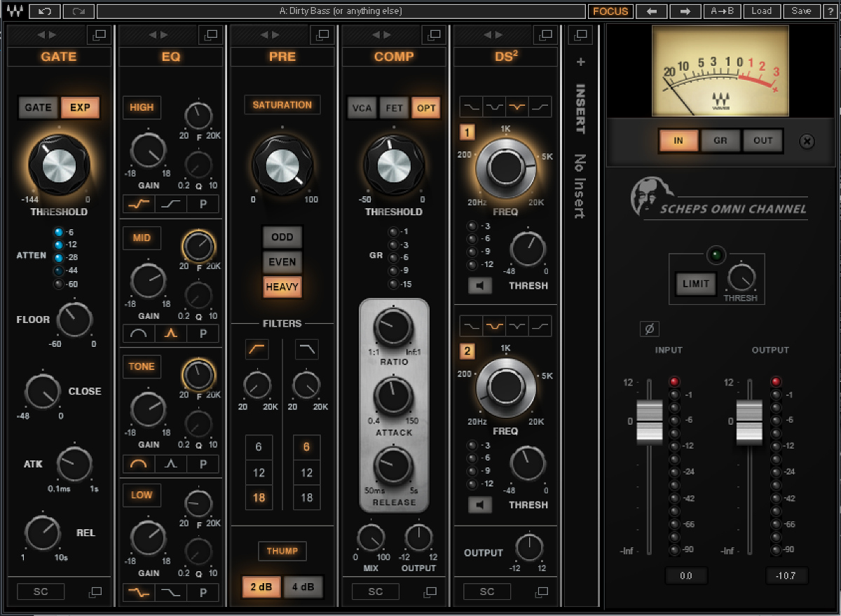Click the Waves logo icon

[15, 11]
